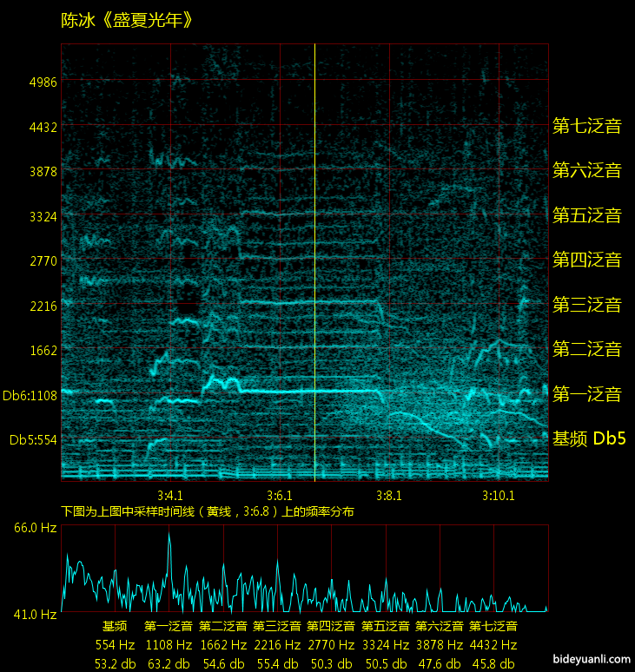This screenshot has width=635, height=672.
Task: Click the 66.0 Hz label on lower chart
Action: tap(35, 528)
